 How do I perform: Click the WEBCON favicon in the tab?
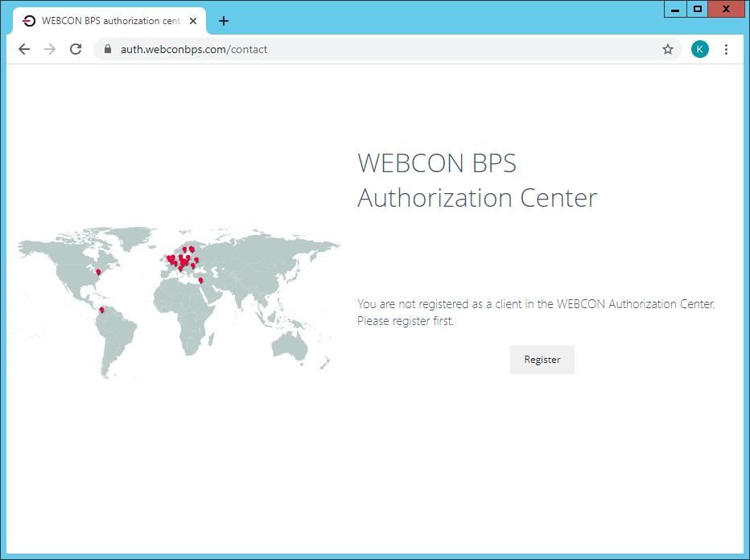pos(29,21)
